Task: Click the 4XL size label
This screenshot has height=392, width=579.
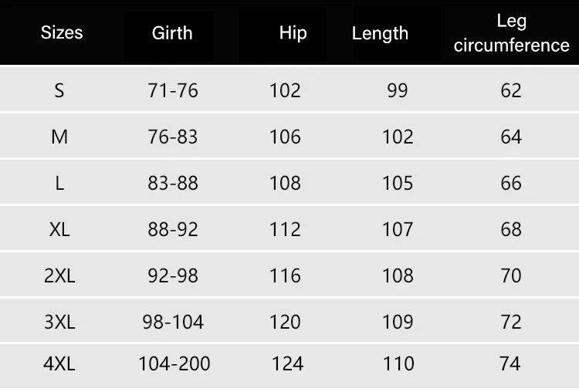Action: pos(59,363)
